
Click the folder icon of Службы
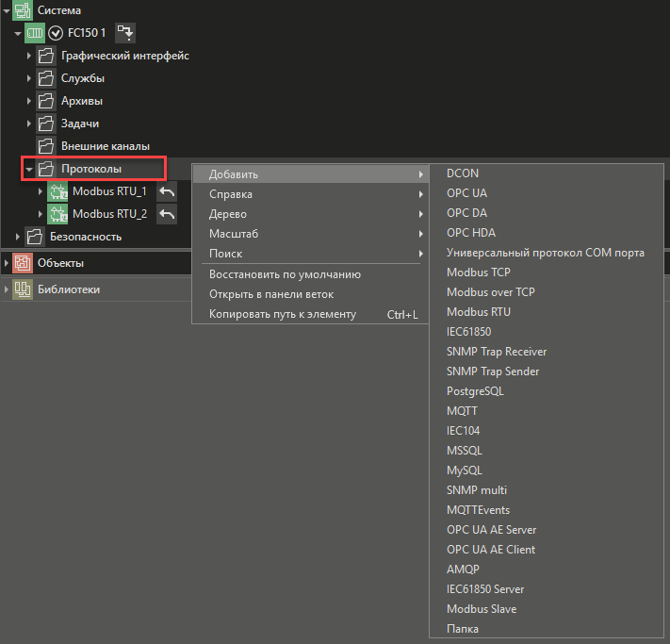(46, 78)
